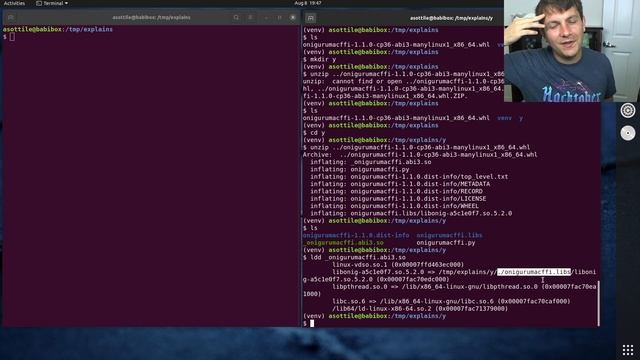Open the Activities overview

[14, 3]
